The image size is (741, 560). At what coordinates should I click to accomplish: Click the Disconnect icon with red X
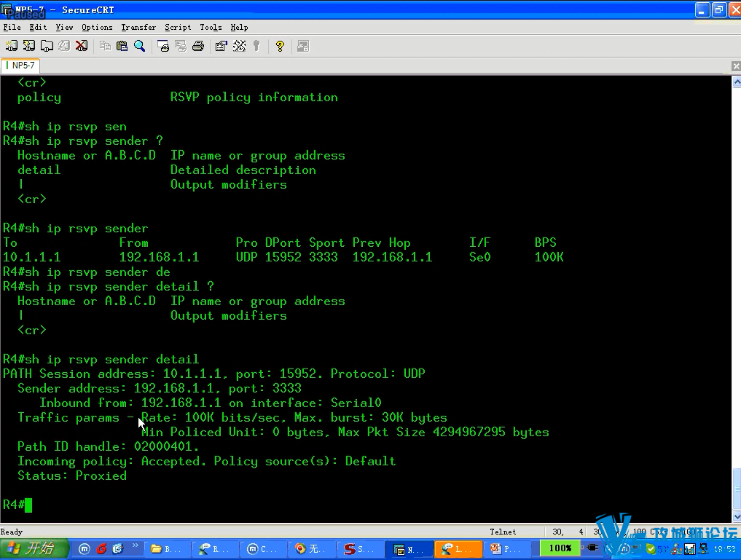(82, 46)
